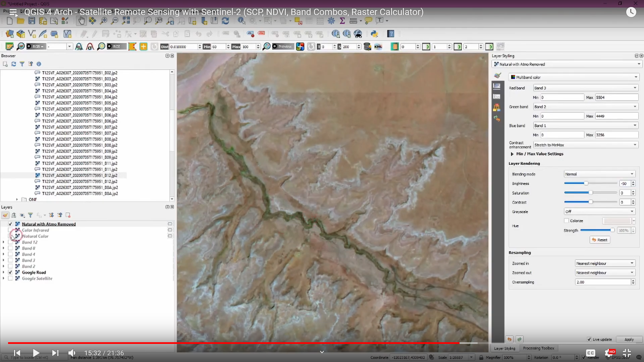
Task: Open the Blending mode dropdown
Action: click(599, 174)
